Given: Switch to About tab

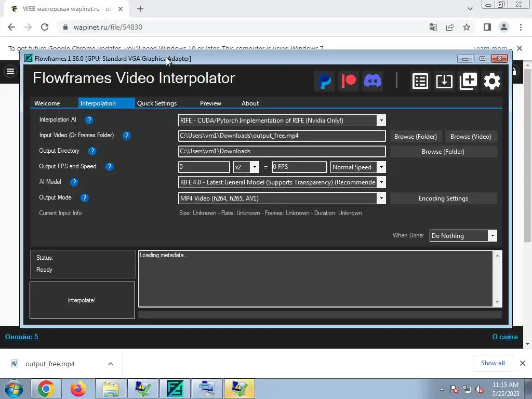Looking at the screenshot, I should coord(250,103).
